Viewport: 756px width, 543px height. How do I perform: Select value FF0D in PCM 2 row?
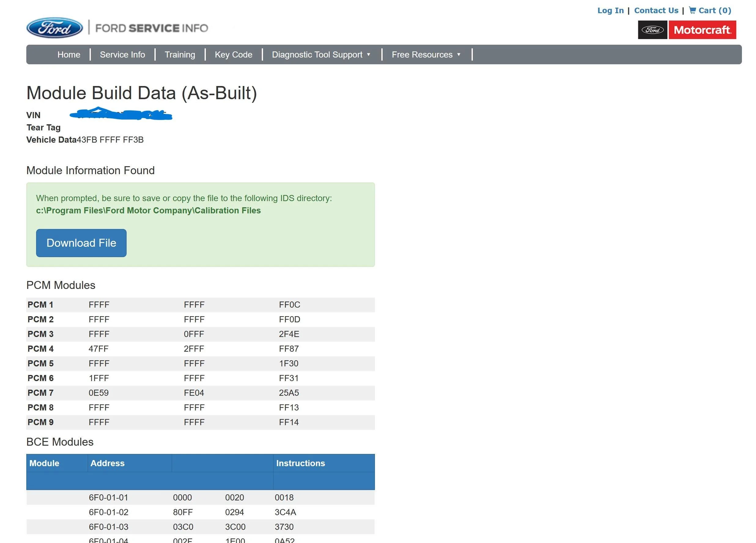290,319
